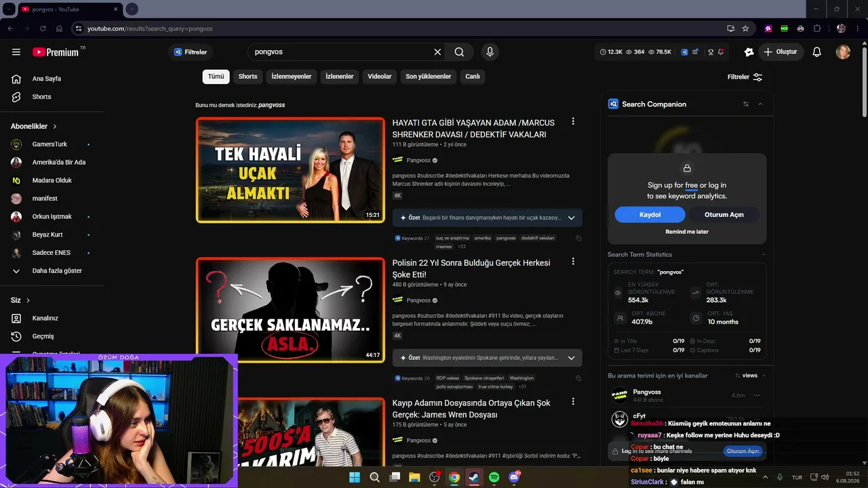Viewport: 868px width, 488px height.
Task: Open the GamersTurk subscription channel
Action: pos(50,144)
